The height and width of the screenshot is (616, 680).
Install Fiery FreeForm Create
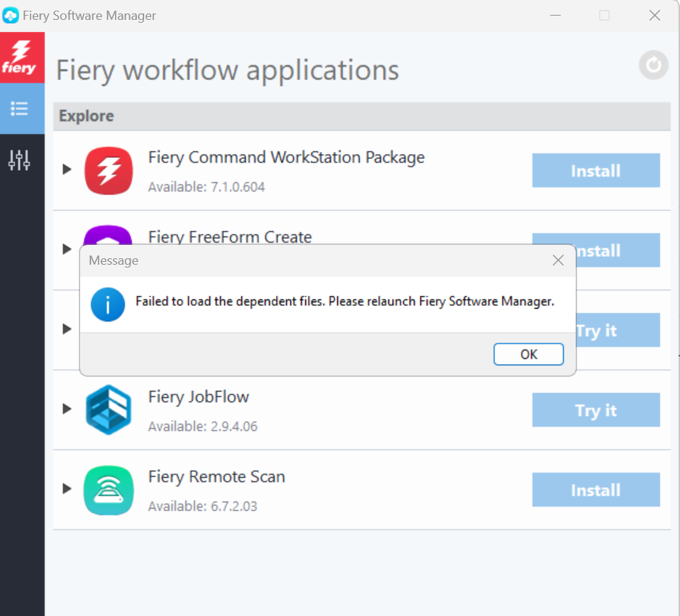[x=618, y=250]
